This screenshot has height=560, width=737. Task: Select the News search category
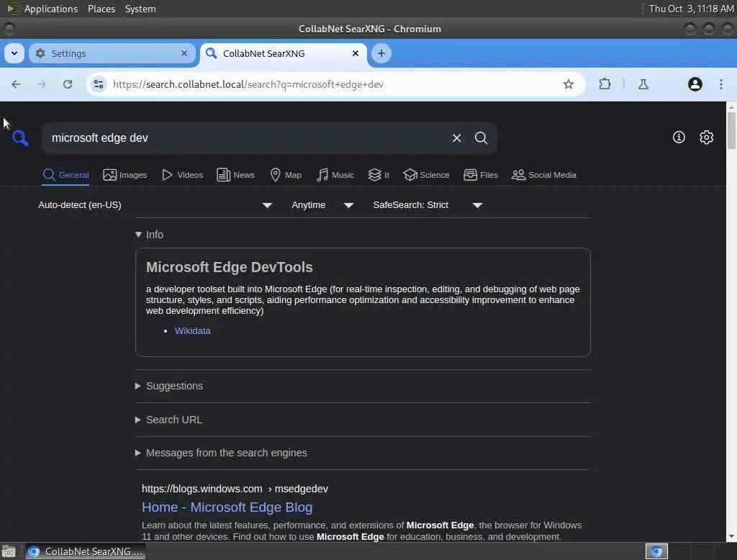[235, 175]
